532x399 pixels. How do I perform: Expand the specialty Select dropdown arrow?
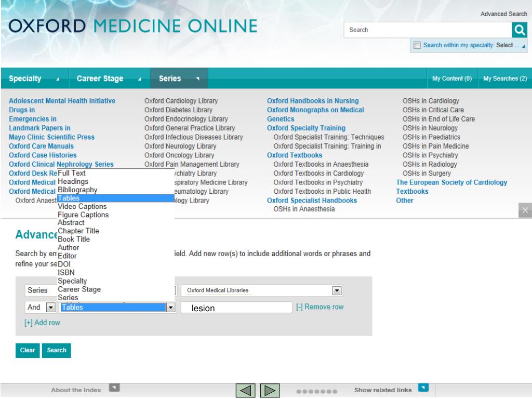(524, 46)
